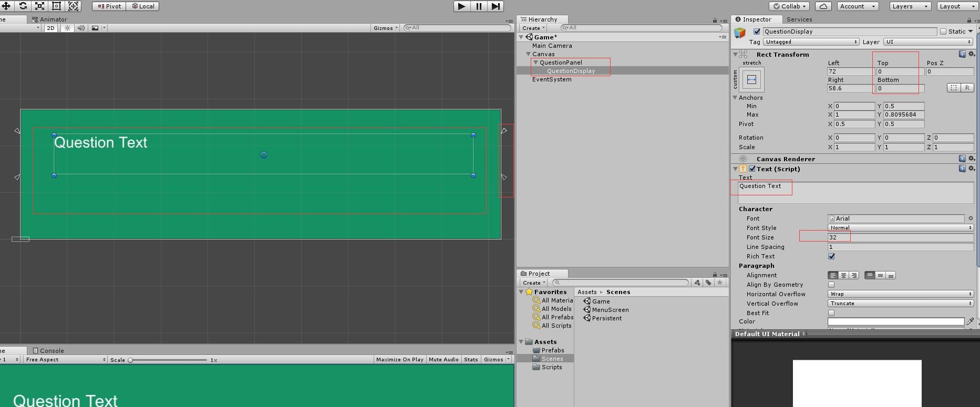Open the anchor presets stretch box
The width and height of the screenshot is (980, 407).
tap(751, 80)
